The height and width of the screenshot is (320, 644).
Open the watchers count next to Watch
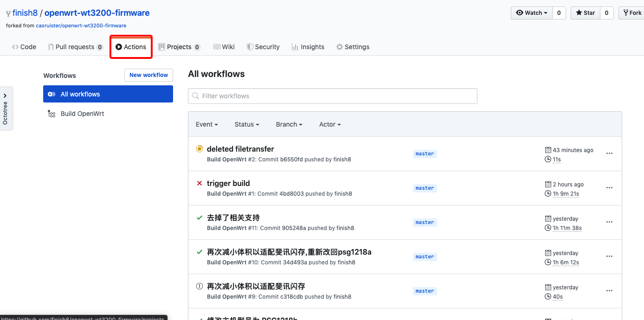pyautogui.click(x=559, y=13)
